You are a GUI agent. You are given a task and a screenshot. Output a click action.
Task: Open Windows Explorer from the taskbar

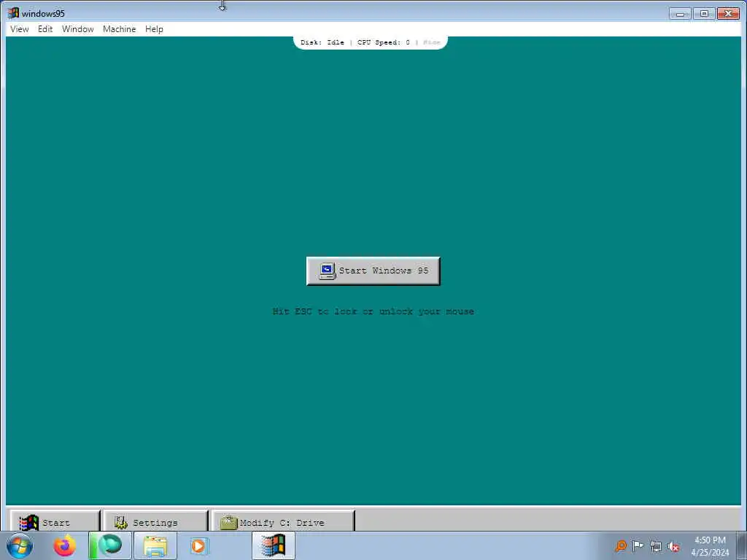click(155, 545)
